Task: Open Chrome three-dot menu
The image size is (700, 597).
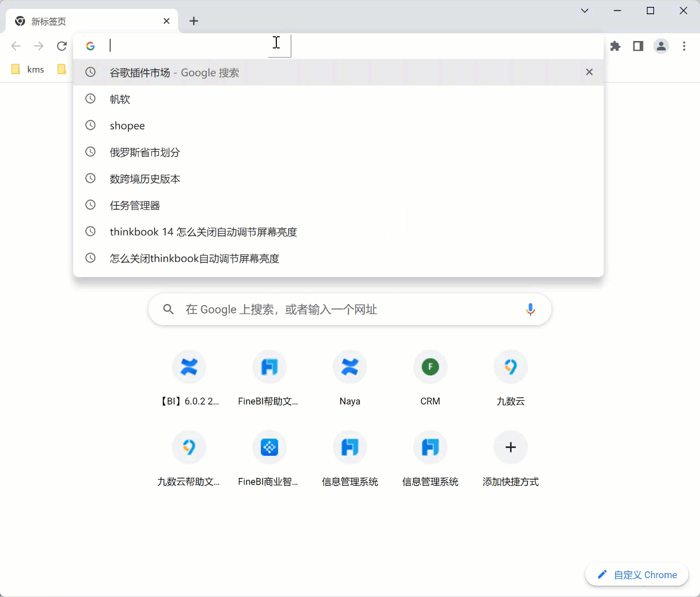Action: click(684, 46)
